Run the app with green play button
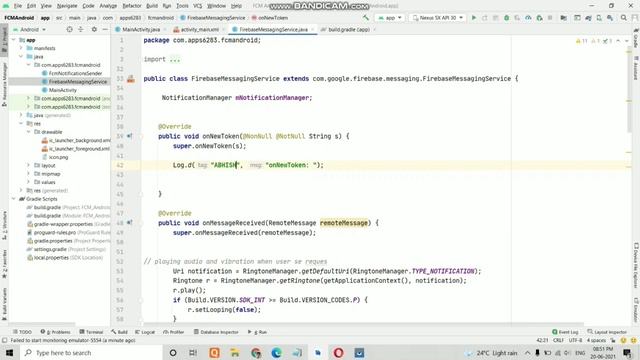Image resolution: width=640 pixels, height=360 pixels. pos(474,18)
